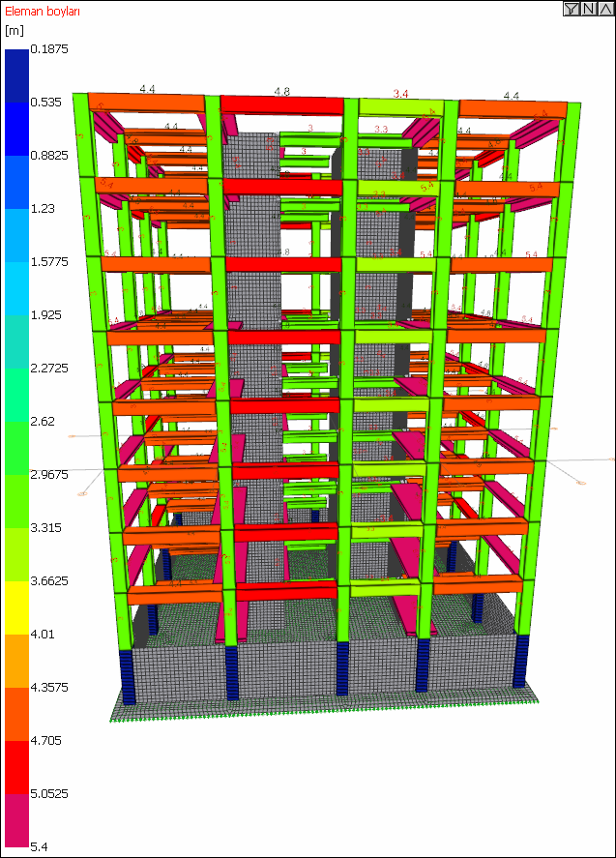Click the N view button

tap(588, 8)
